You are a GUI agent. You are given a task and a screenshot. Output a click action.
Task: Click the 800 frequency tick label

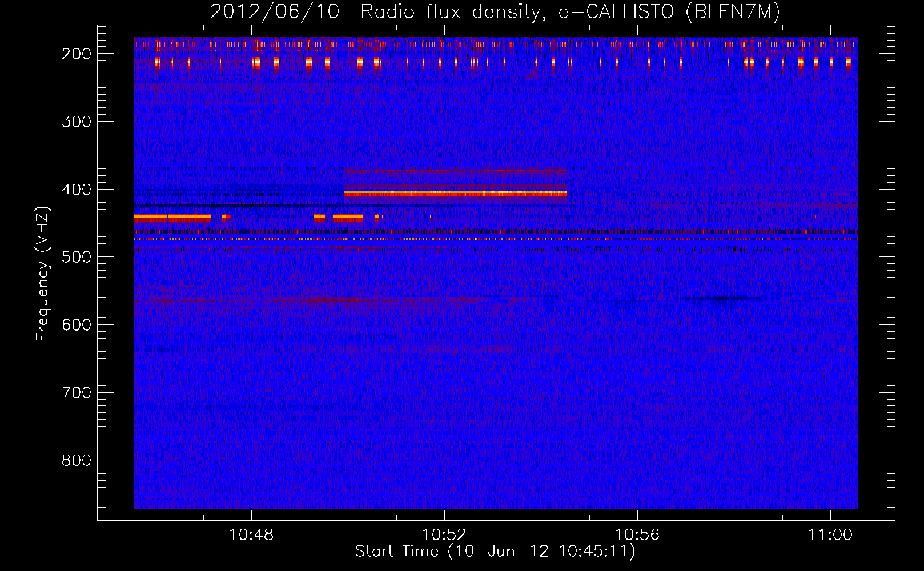[77, 460]
